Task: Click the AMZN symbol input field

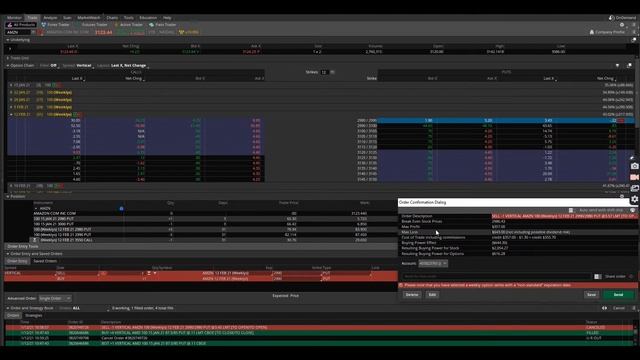Action: pyautogui.click(x=18, y=32)
